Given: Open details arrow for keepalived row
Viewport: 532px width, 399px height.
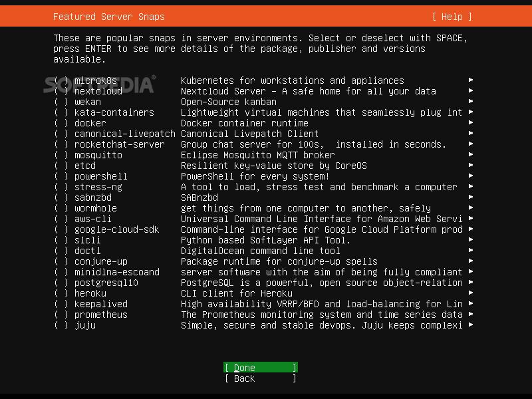Looking at the screenshot, I should 471,303.
